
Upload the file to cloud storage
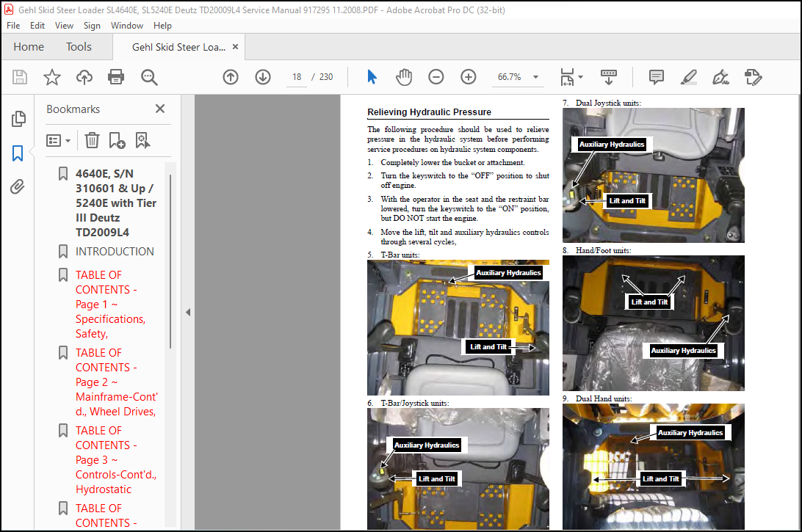point(84,77)
